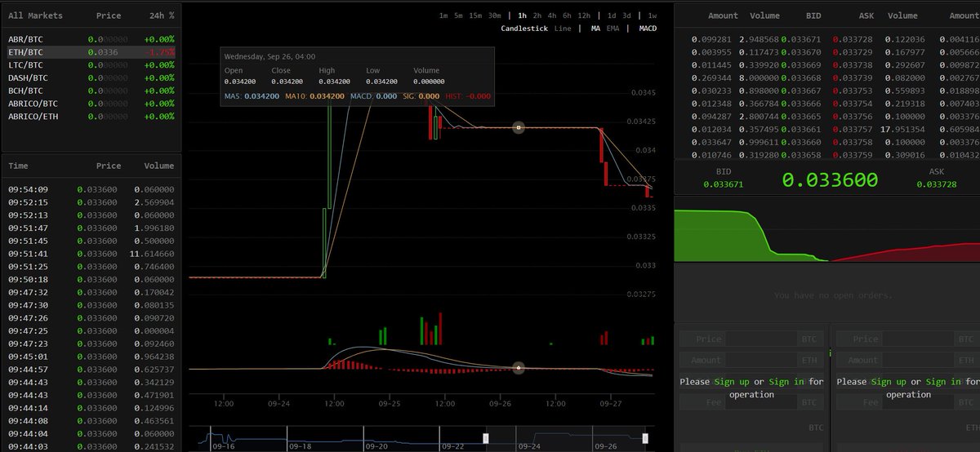Open the DASH/BTC market

[91, 78]
